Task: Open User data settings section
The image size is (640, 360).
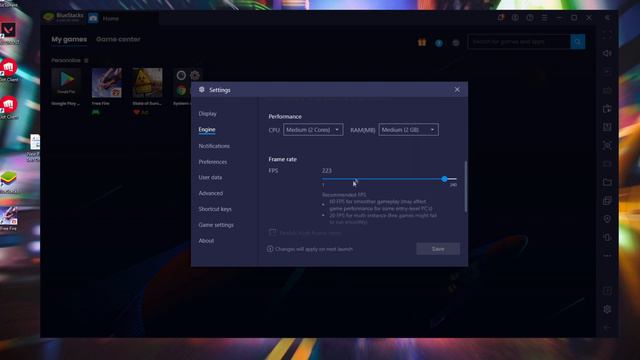Action: (x=210, y=177)
